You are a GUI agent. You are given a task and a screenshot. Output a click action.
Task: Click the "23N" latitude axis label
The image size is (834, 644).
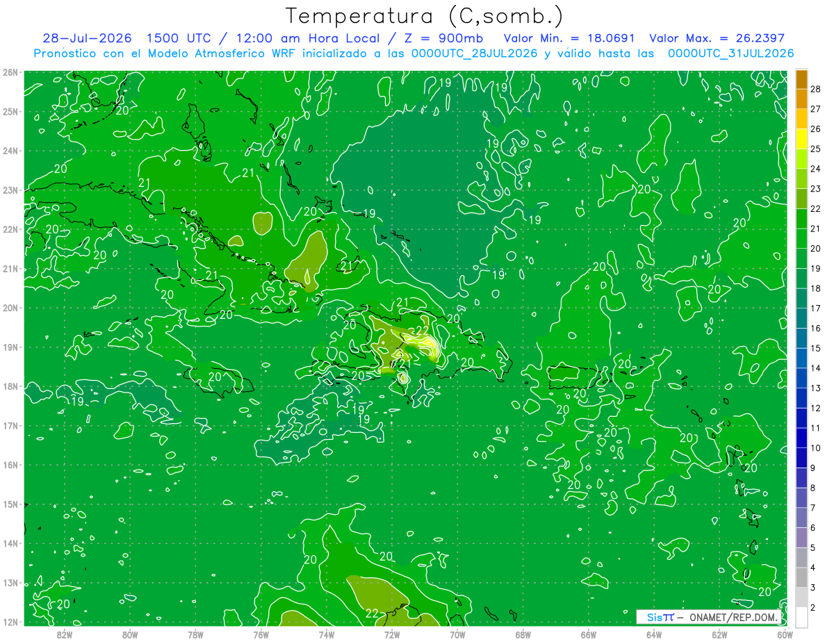10,190
